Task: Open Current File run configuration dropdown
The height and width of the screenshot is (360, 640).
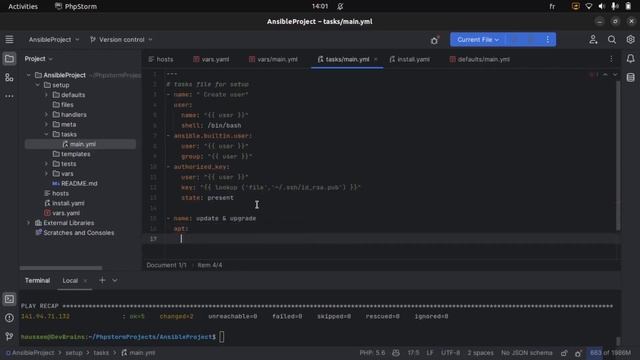Action: tap(478, 40)
